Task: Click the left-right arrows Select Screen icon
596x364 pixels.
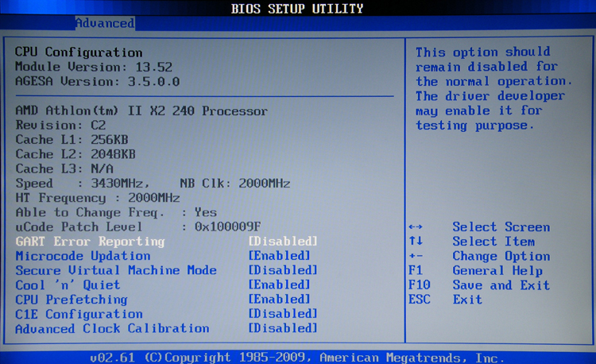Action: [416, 227]
